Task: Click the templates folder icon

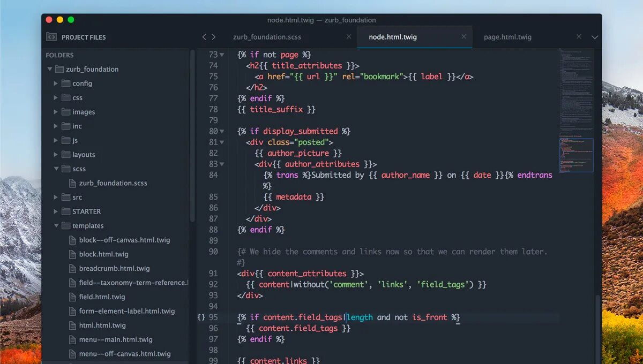Action: pyautogui.click(x=66, y=225)
